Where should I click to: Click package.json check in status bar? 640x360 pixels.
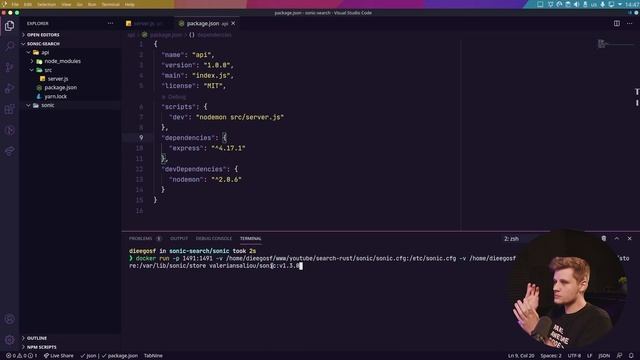coord(120,356)
